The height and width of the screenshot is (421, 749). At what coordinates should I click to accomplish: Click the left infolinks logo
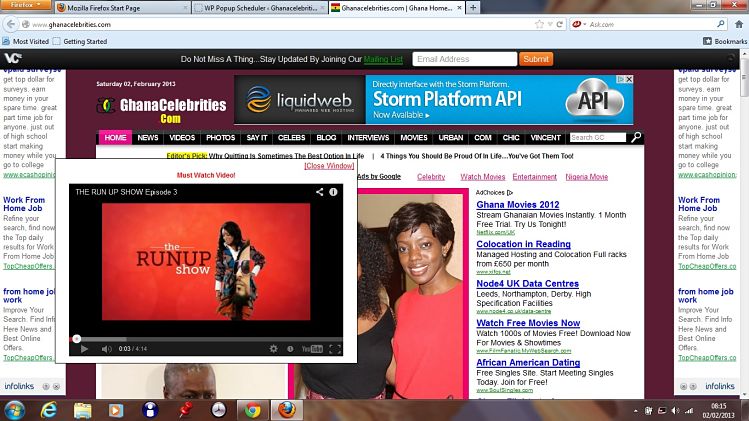coord(19,386)
